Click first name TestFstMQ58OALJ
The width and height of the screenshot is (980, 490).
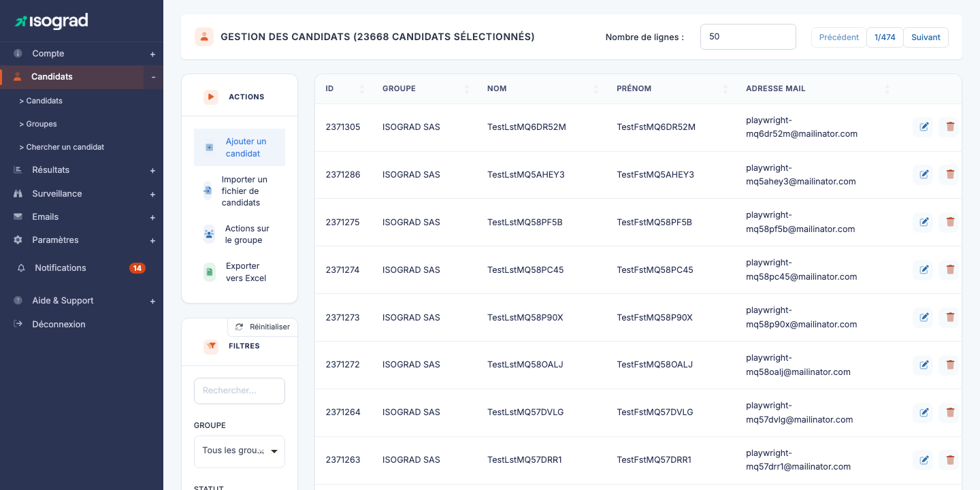[x=655, y=365]
